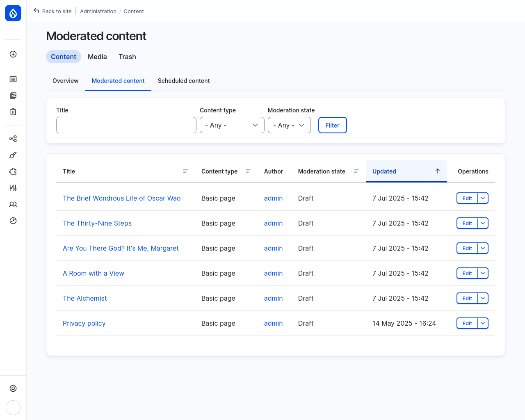This screenshot has height=420, width=525.
Task: Open the user account icon at bottom
Action: coord(13,388)
